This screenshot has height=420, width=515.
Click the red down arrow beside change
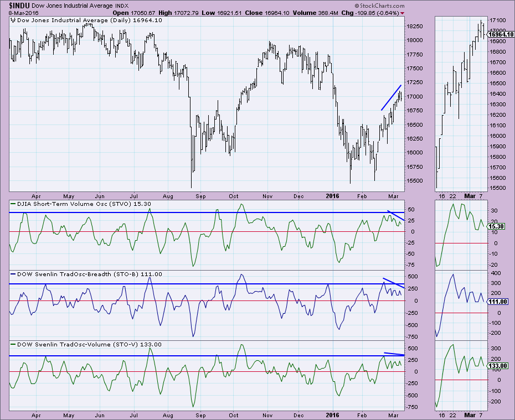coord(403,13)
